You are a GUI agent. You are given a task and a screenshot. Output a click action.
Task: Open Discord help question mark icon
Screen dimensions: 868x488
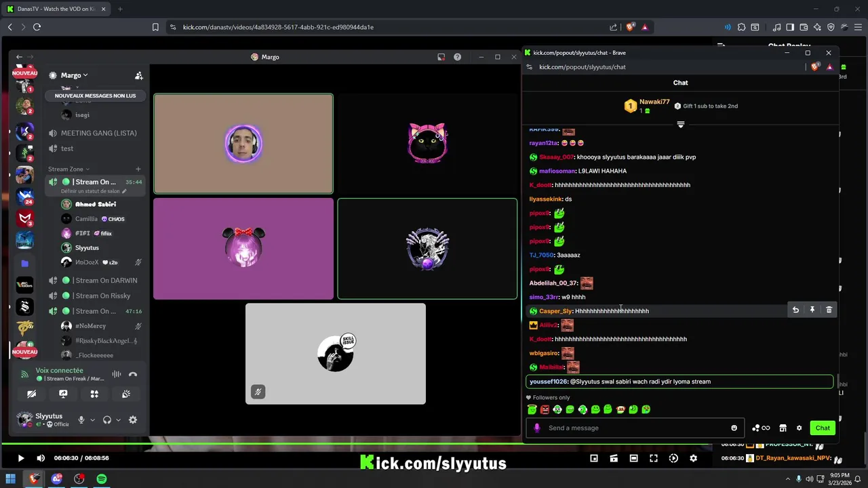457,57
